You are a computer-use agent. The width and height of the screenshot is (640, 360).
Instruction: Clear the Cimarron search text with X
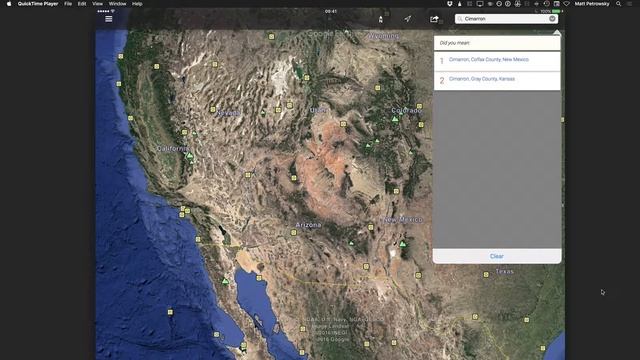[x=552, y=19]
